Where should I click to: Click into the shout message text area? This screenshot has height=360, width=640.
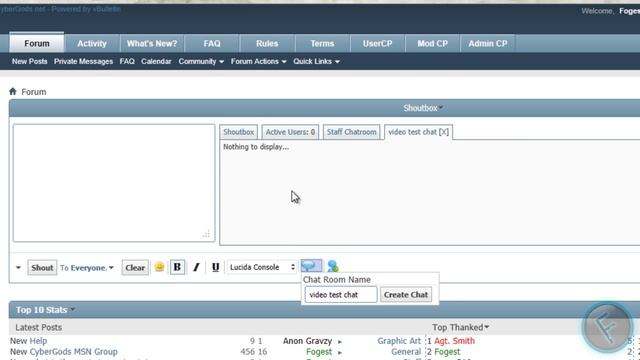tap(114, 183)
